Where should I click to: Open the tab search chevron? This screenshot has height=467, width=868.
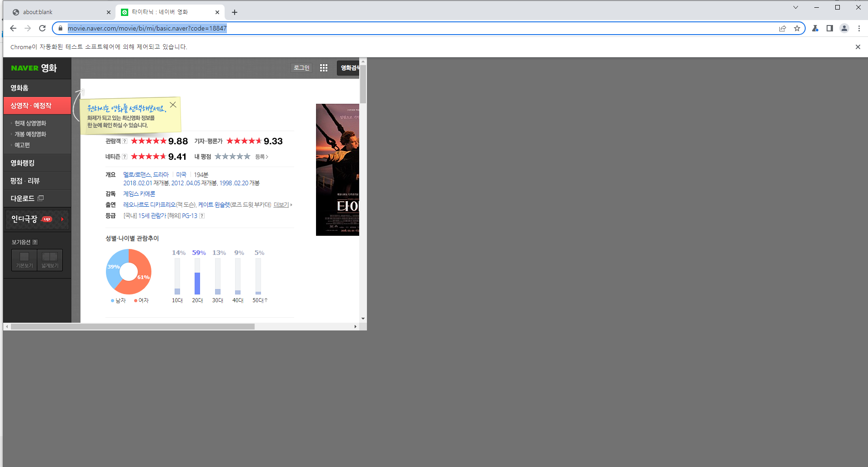coord(796,7)
